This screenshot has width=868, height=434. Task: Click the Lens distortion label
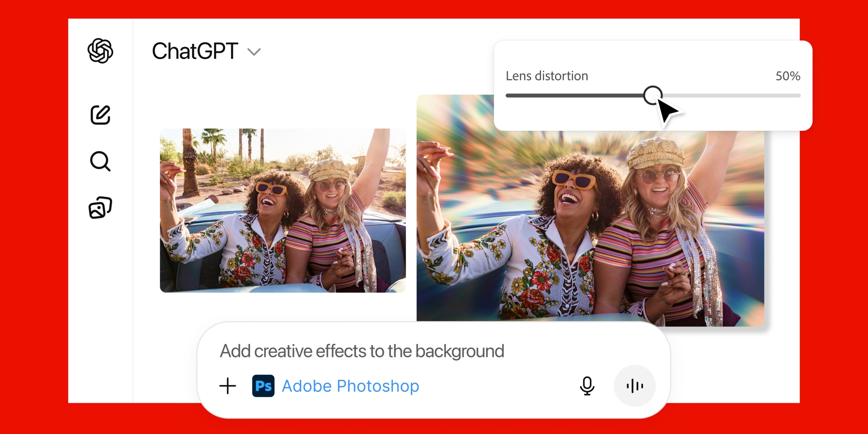[547, 76]
